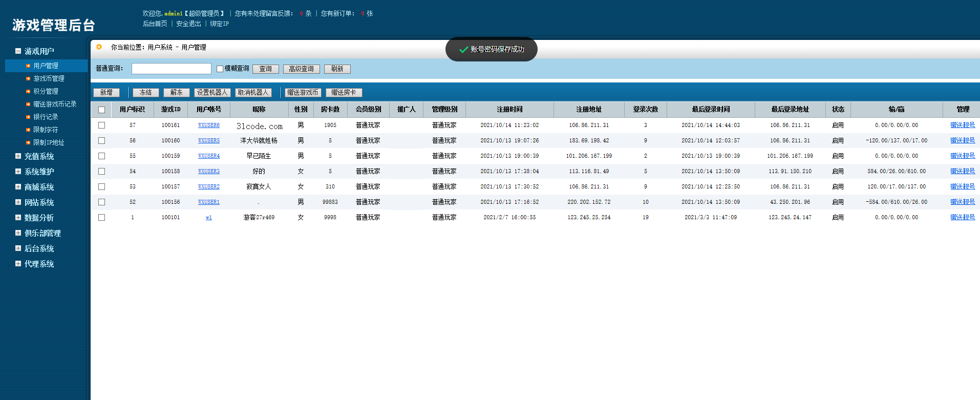Click the orange arrow icon beside 限制字符
The height and width of the screenshot is (400, 980).
point(28,130)
